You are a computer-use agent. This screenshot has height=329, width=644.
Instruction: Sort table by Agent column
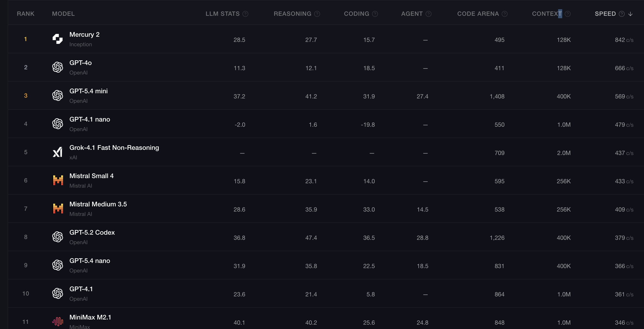(x=412, y=14)
